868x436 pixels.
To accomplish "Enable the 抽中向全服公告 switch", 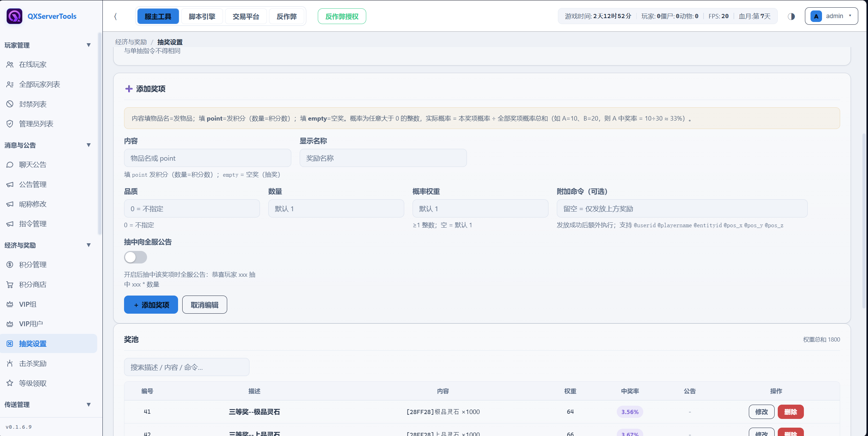I will pyautogui.click(x=136, y=257).
